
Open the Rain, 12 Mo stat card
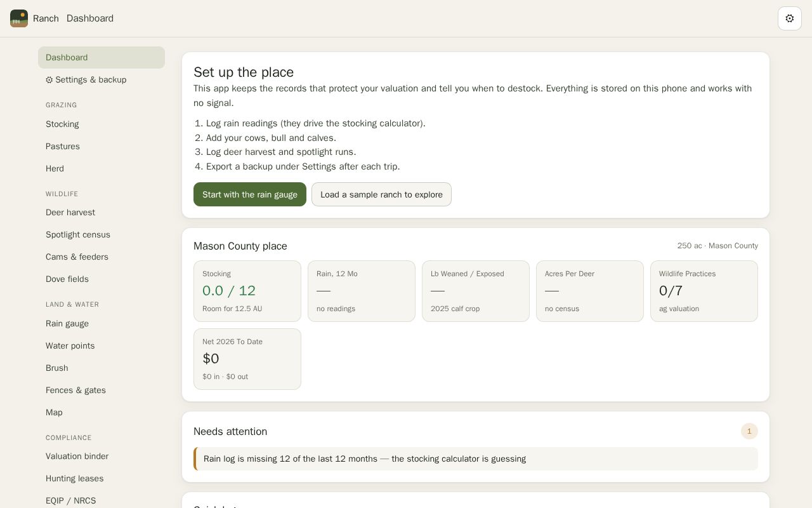(x=362, y=291)
